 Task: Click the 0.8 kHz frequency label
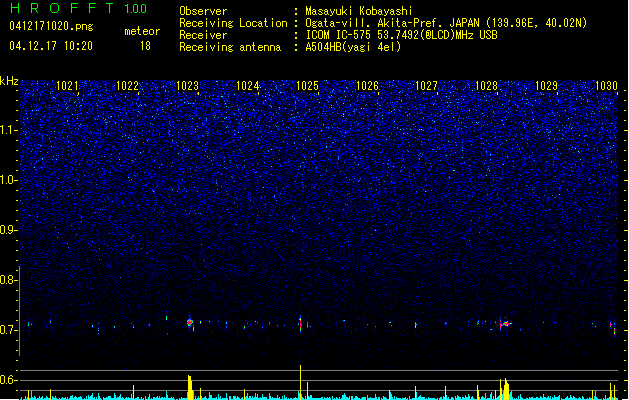tap(8, 280)
